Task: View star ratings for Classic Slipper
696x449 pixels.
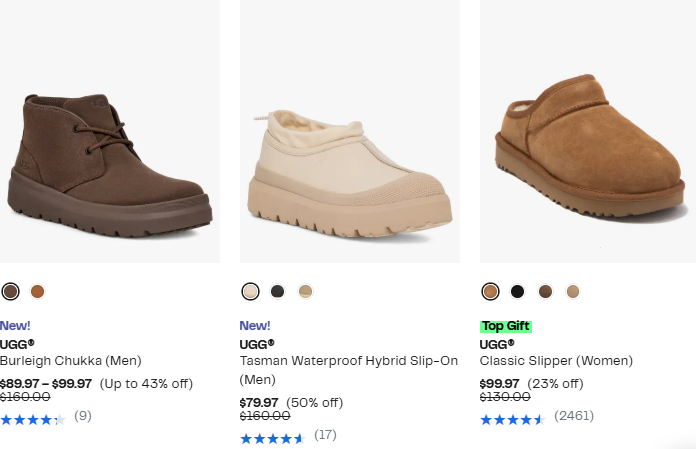Action: point(512,419)
